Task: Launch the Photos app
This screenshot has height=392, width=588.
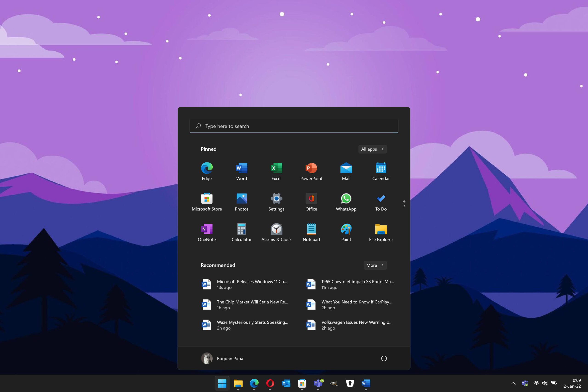Action: point(241,202)
